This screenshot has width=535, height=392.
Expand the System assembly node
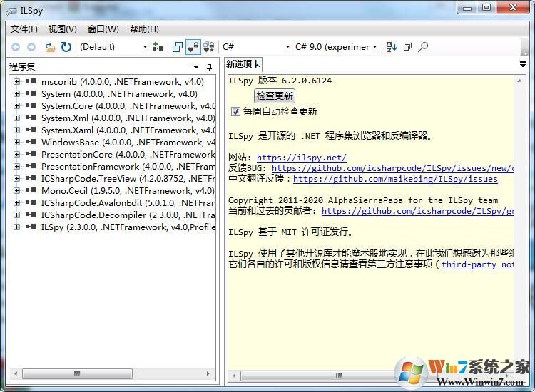point(16,94)
